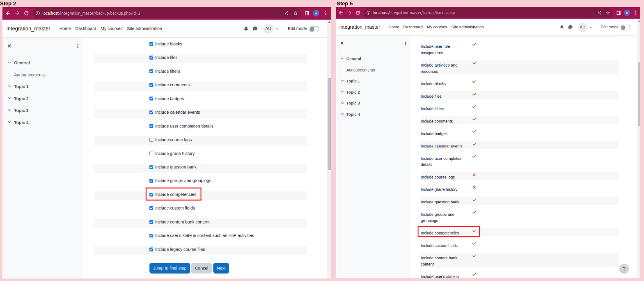Click the help question mark button in Step 5
Image resolution: width=644 pixels, height=281 pixels.
624,269
